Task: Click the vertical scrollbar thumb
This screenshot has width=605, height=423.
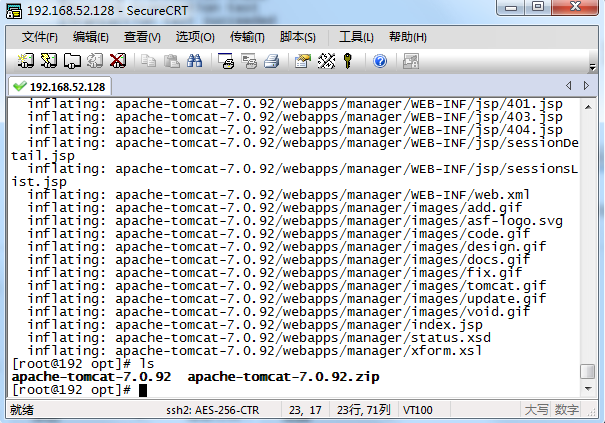Action: [x=587, y=371]
